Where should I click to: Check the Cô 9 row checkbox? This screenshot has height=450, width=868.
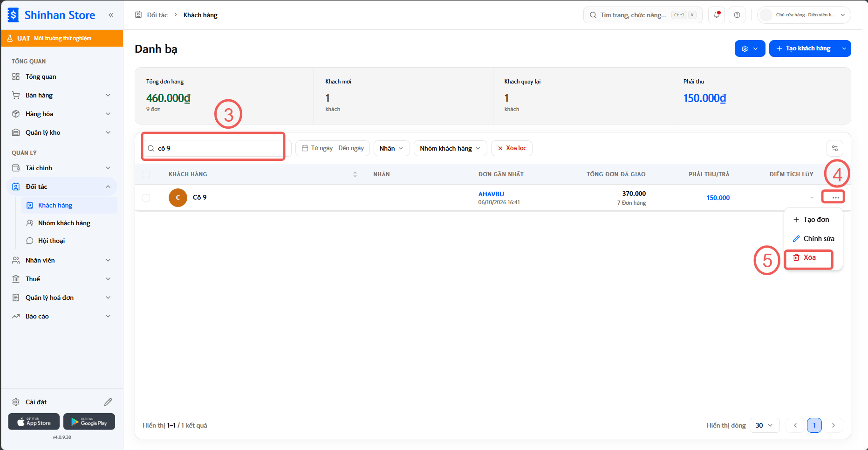coord(146,198)
